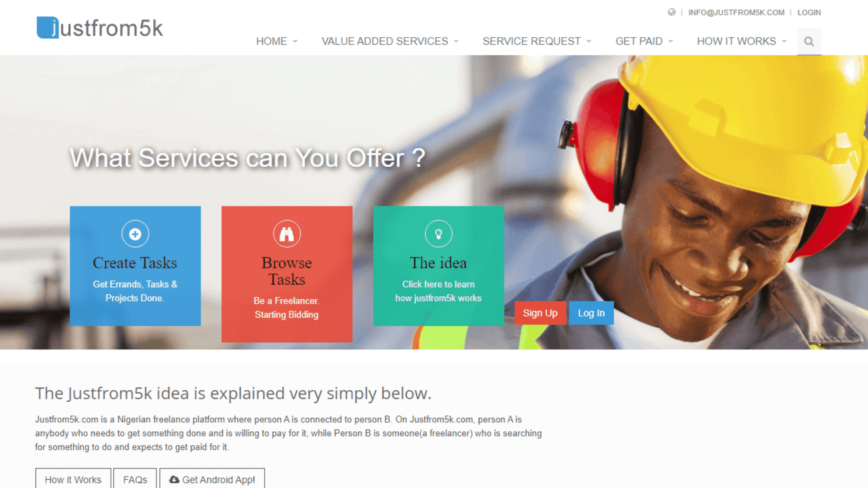
Task: Click the How it Works button below
Action: pos(73,480)
